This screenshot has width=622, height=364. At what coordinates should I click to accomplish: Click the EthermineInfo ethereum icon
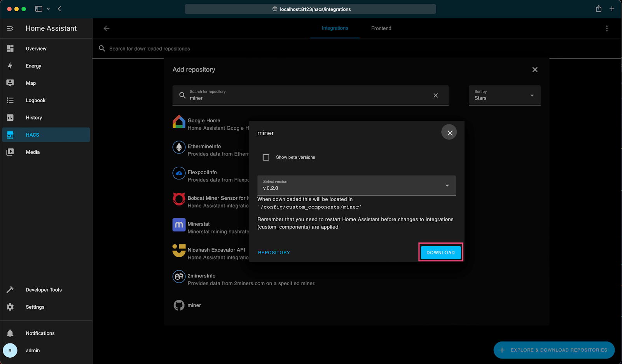pyautogui.click(x=179, y=147)
